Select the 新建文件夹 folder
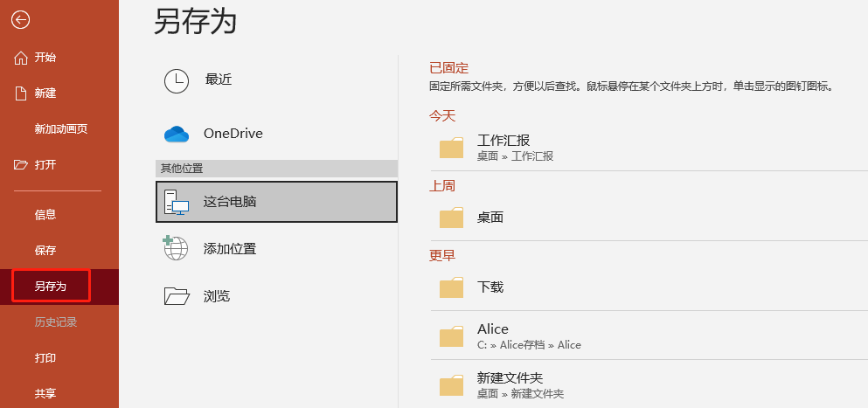This screenshot has width=868, height=408. coord(649,385)
